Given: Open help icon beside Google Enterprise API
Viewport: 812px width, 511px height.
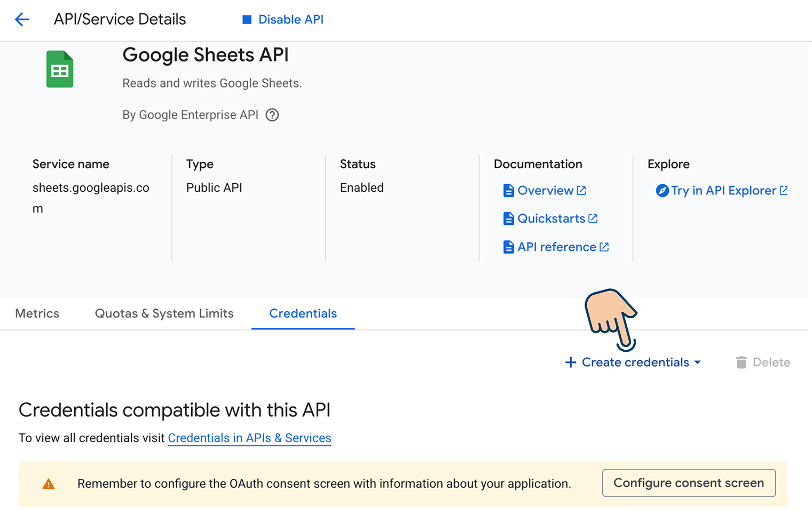Looking at the screenshot, I should [272, 115].
